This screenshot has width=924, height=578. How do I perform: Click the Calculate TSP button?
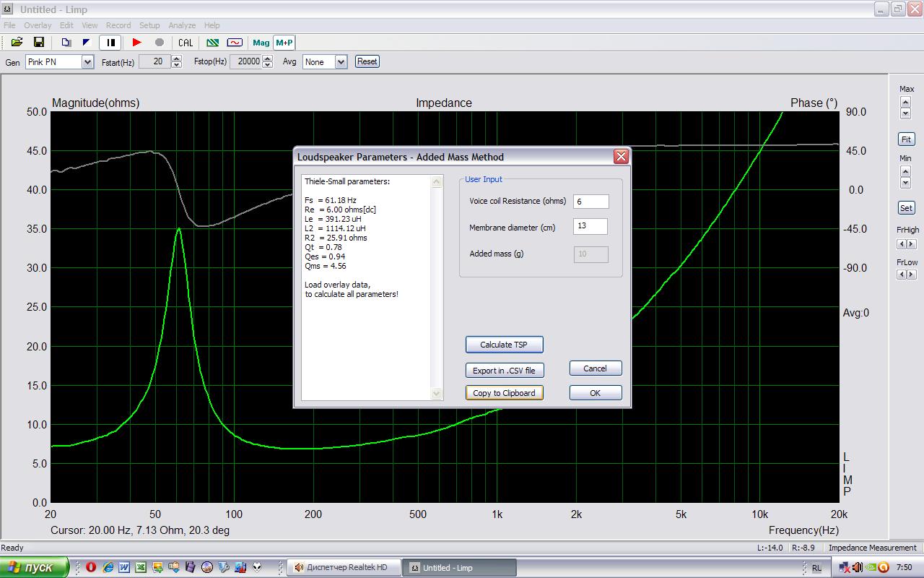pyautogui.click(x=504, y=345)
